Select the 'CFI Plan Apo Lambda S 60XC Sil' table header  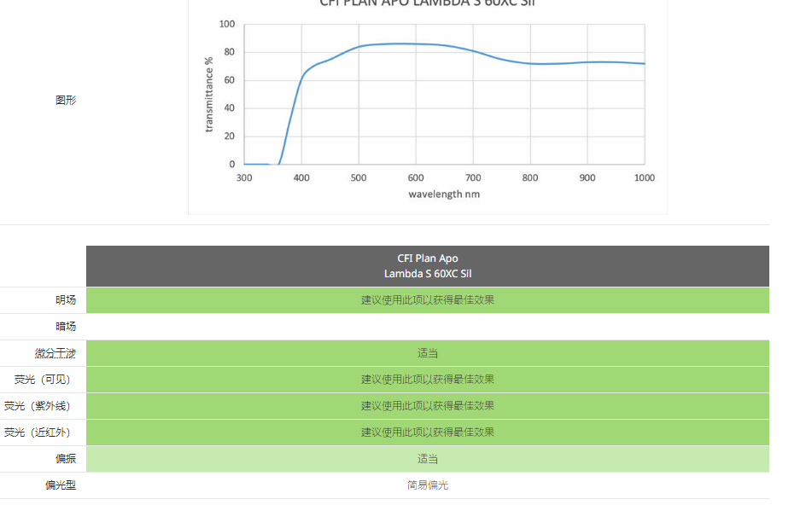pyautogui.click(x=427, y=266)
